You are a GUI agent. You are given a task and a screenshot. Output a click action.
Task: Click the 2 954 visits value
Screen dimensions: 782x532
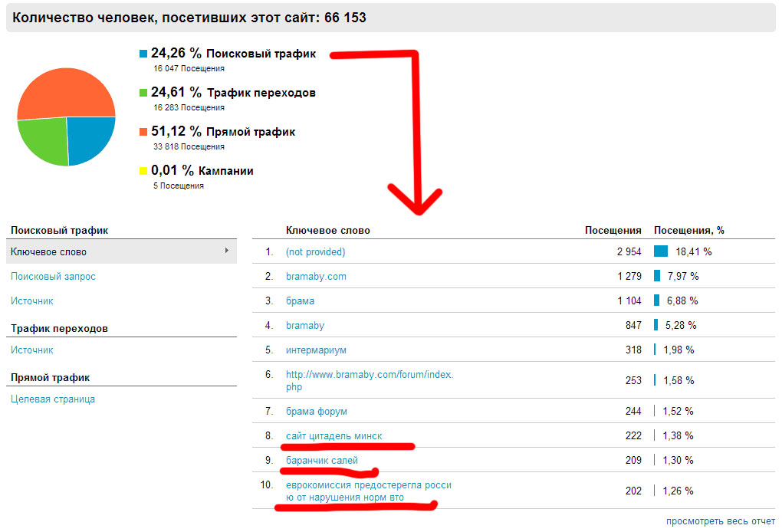(x=629, y=251)
